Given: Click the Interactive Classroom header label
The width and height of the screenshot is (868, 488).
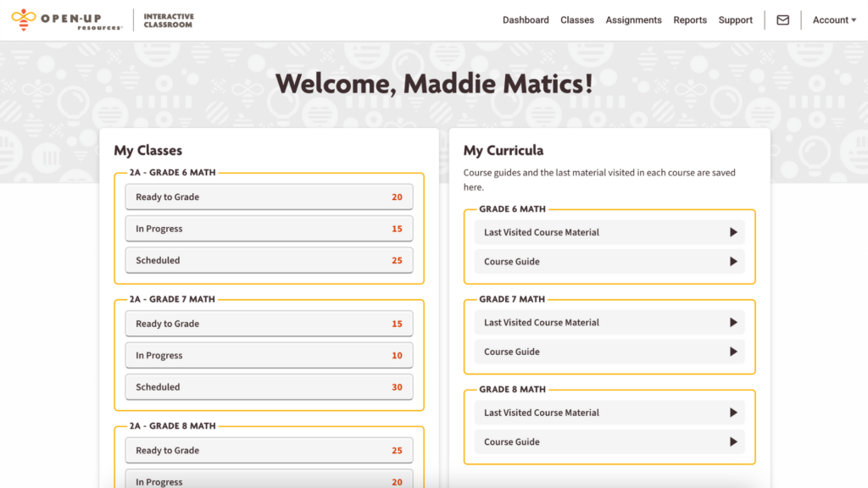Looking at the screenshot, I should pos(169,20).
